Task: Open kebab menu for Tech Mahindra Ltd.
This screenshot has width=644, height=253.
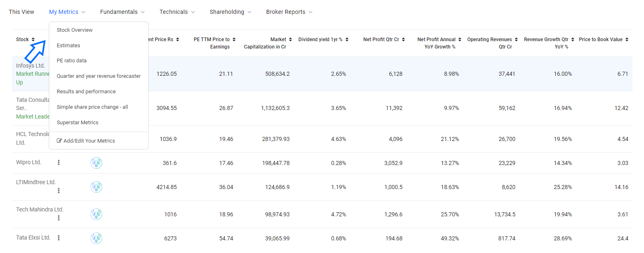Action: coord(59,218)
